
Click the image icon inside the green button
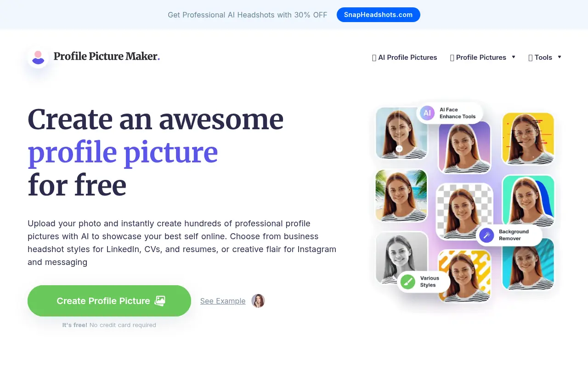coord(160,300)
